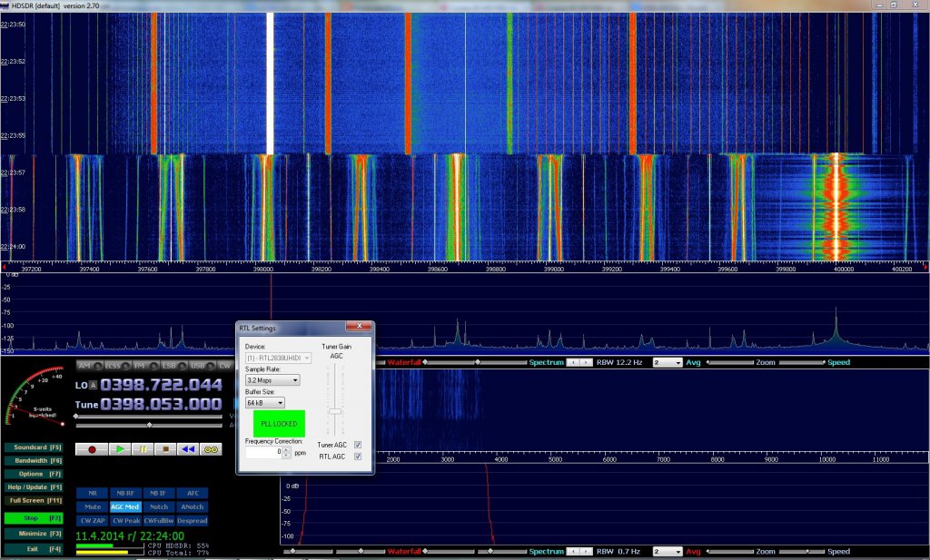This screenshot has height=560, width=930.
Task: Toggle the yellow Loop playback icon
Action: click(x=211, y=448)
